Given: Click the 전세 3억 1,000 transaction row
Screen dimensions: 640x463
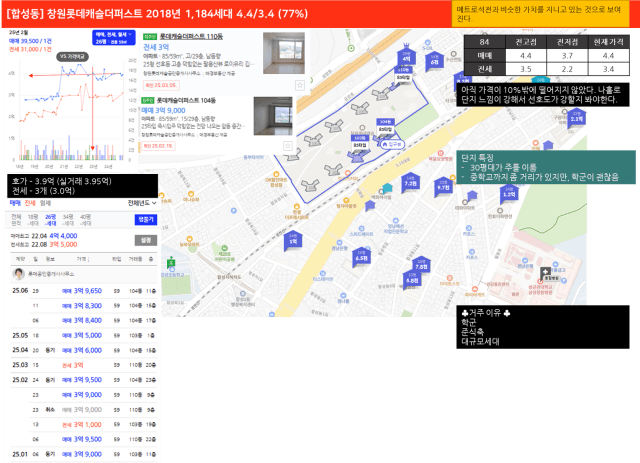Looking at the screenshot, I should point(93,425).
